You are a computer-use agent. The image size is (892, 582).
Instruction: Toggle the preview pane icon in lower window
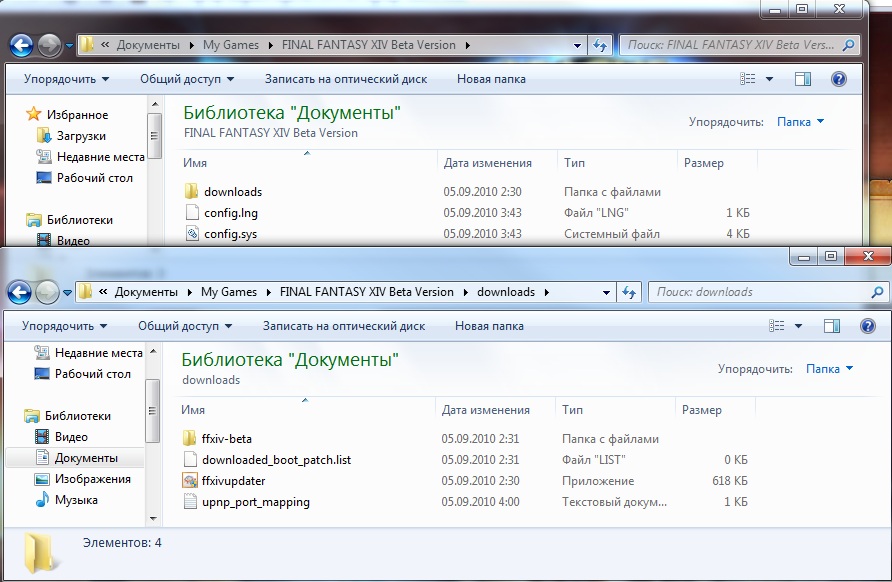(x=831, y=326)
